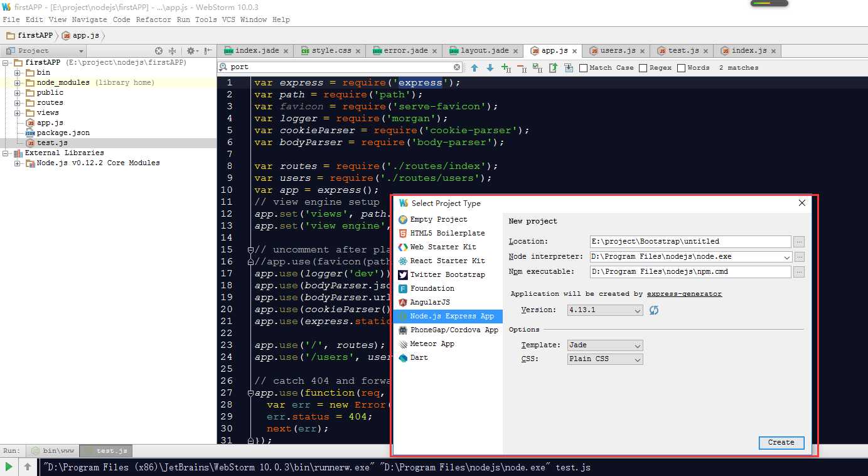
Task: Click browse button next to Npm executable
Action: pos(799,272)
